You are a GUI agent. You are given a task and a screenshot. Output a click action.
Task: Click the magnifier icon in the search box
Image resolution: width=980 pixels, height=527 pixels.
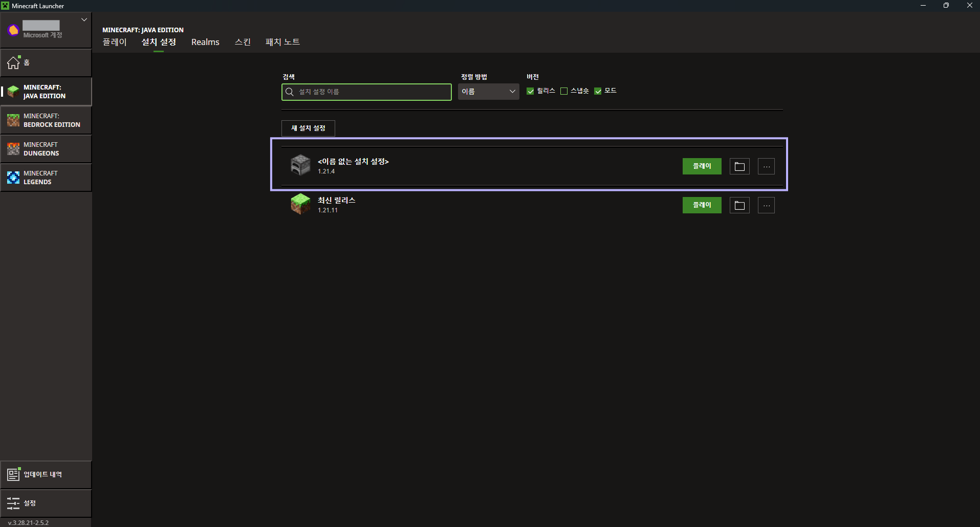click(x=290, y=92)
